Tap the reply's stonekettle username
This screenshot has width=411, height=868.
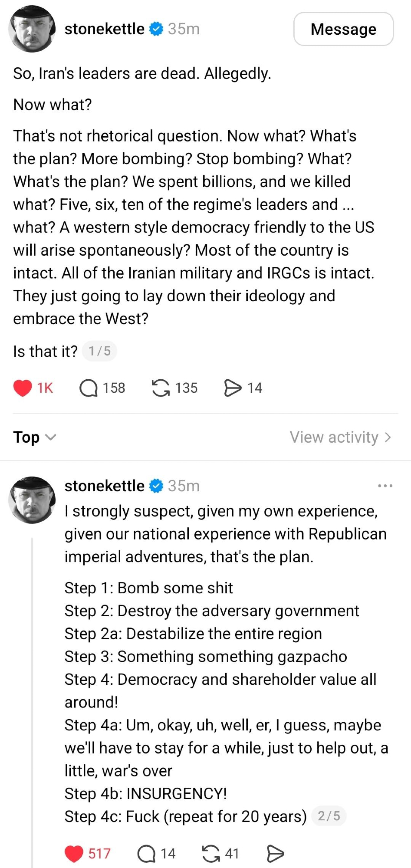104,486
